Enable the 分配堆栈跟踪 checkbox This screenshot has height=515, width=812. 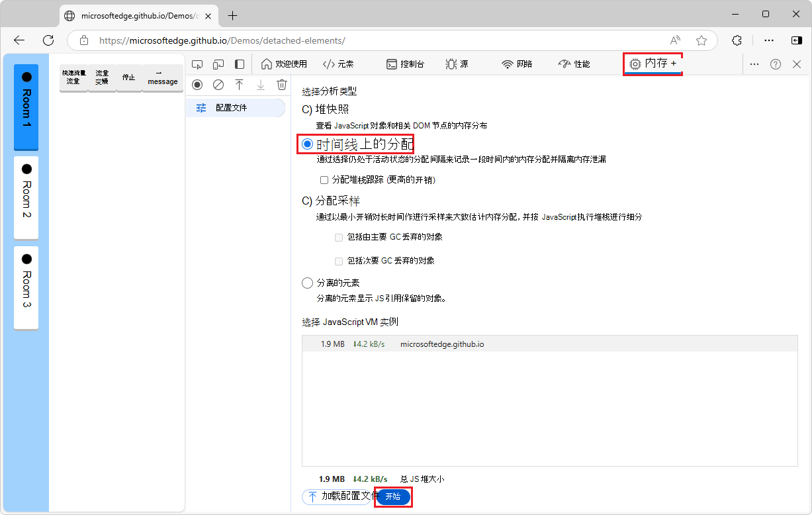pos(324,179)
